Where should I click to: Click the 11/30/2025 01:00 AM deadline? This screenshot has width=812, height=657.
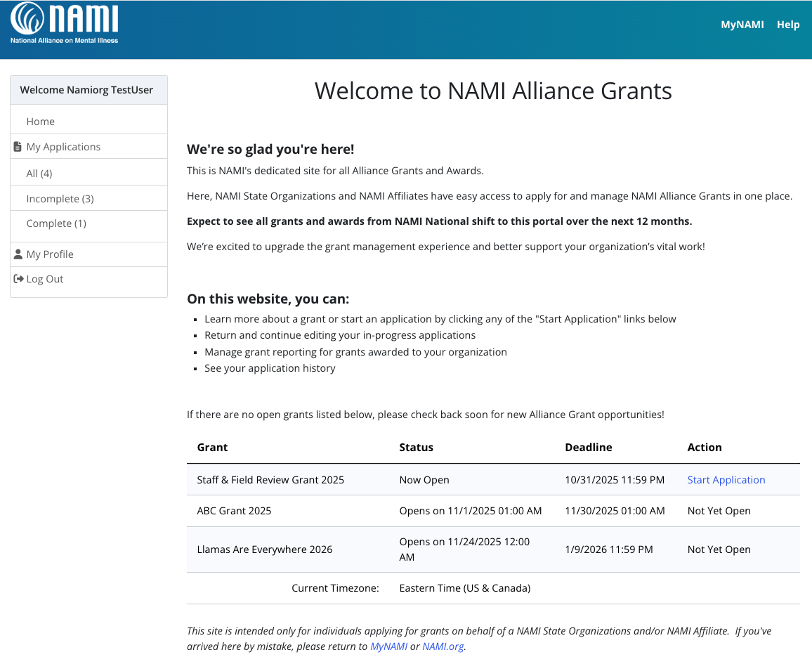615,511
